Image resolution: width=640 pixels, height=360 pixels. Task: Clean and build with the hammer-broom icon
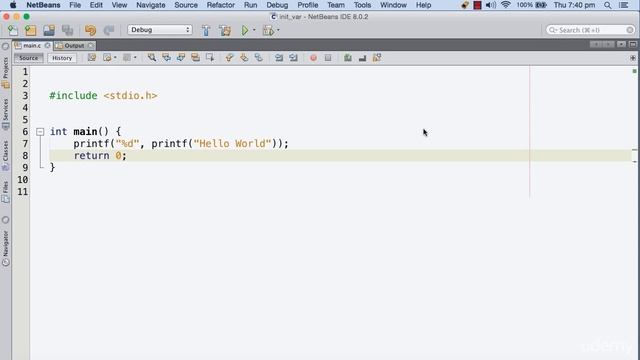[224, 30]
